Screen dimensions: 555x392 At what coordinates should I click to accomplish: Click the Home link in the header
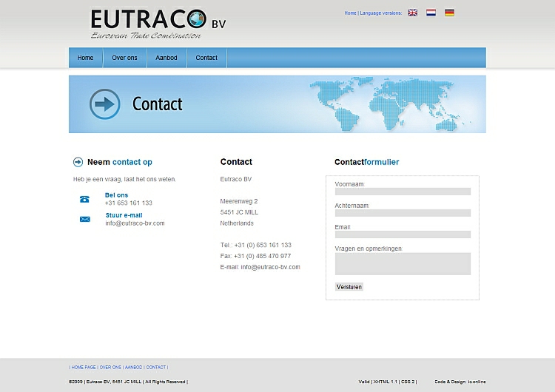350,13
